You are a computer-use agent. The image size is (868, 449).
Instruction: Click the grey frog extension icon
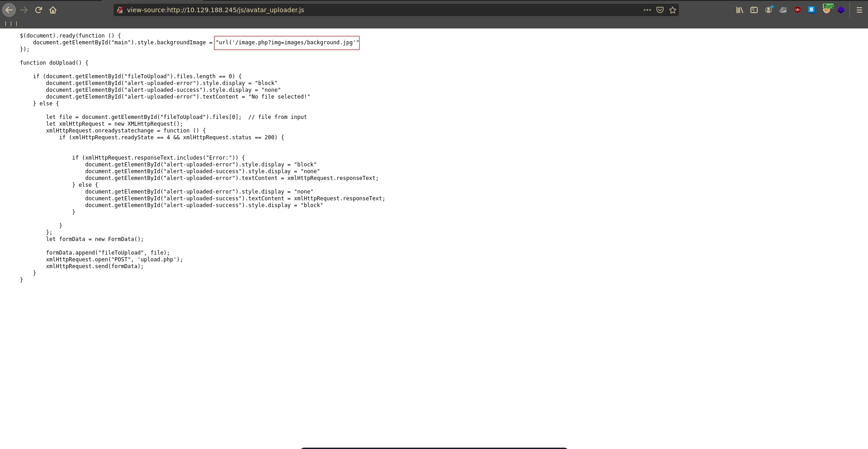point(783,10)
